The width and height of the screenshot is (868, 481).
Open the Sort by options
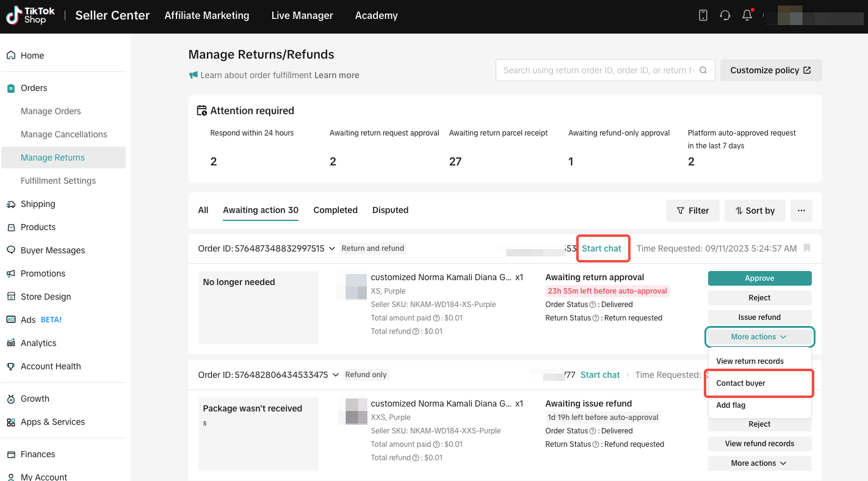754,211
